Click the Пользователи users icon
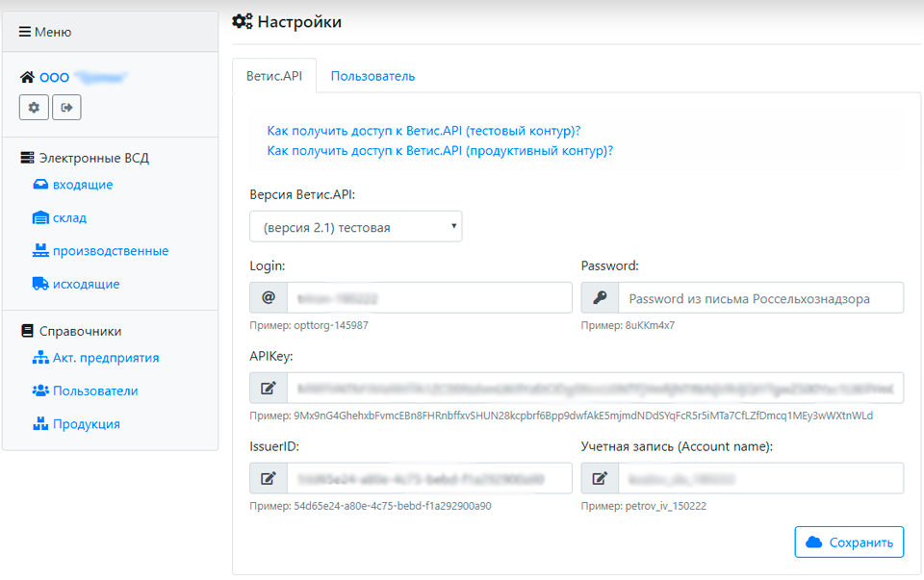Screen dimensions: 924x580 point(40,391)
